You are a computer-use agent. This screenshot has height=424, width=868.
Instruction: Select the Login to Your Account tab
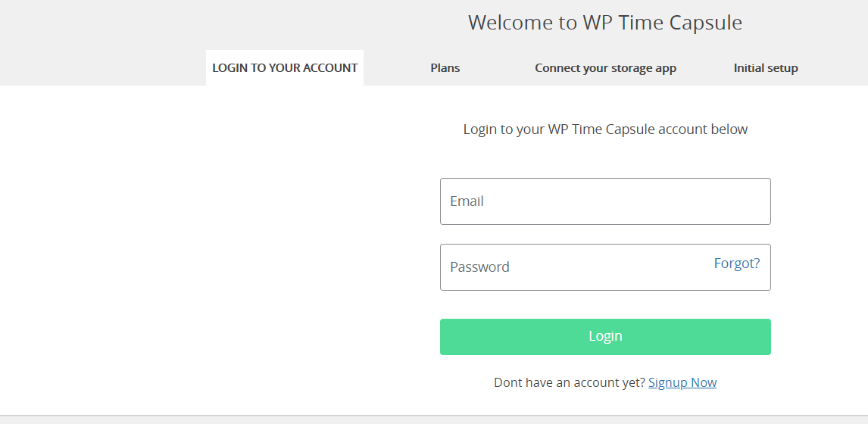point(285,68)
